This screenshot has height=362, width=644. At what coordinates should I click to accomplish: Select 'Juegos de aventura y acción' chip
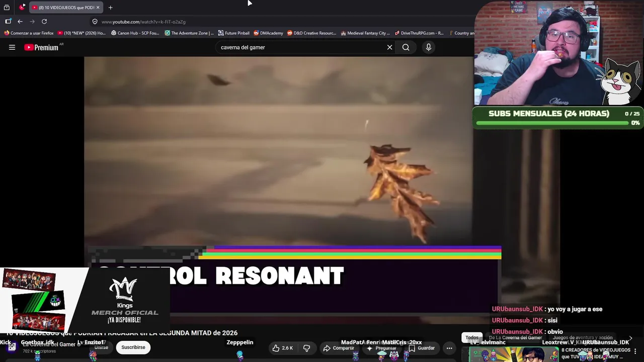click(x=583, y=338)
